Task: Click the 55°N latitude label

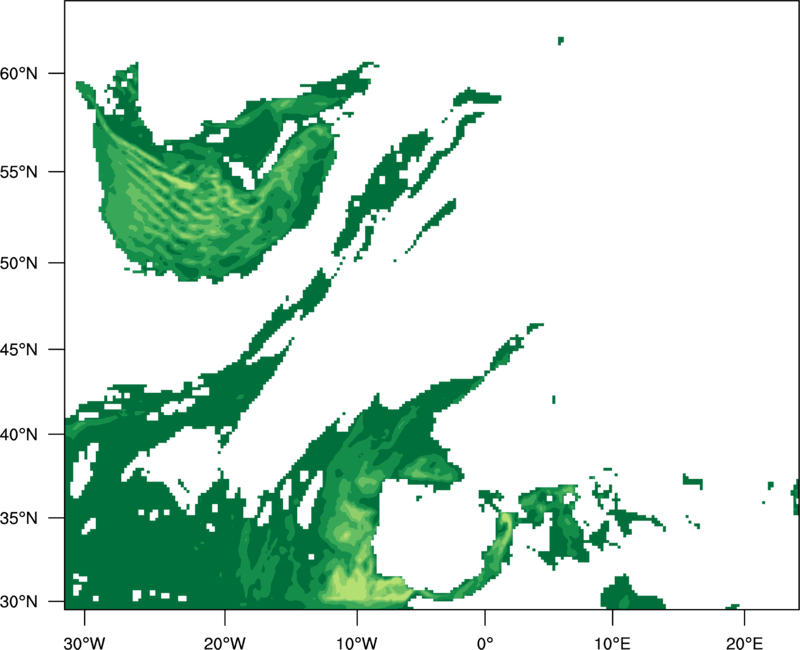Action: click(19, 172)
